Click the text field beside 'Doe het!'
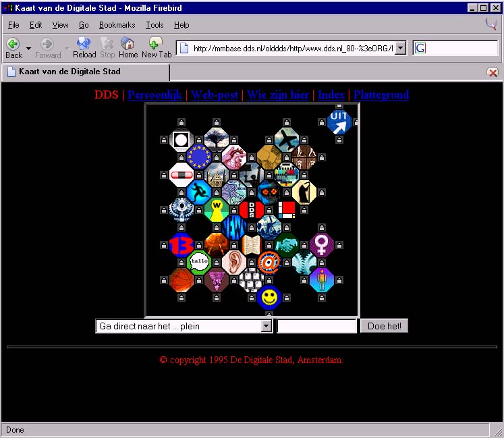 tap(316, 327)
